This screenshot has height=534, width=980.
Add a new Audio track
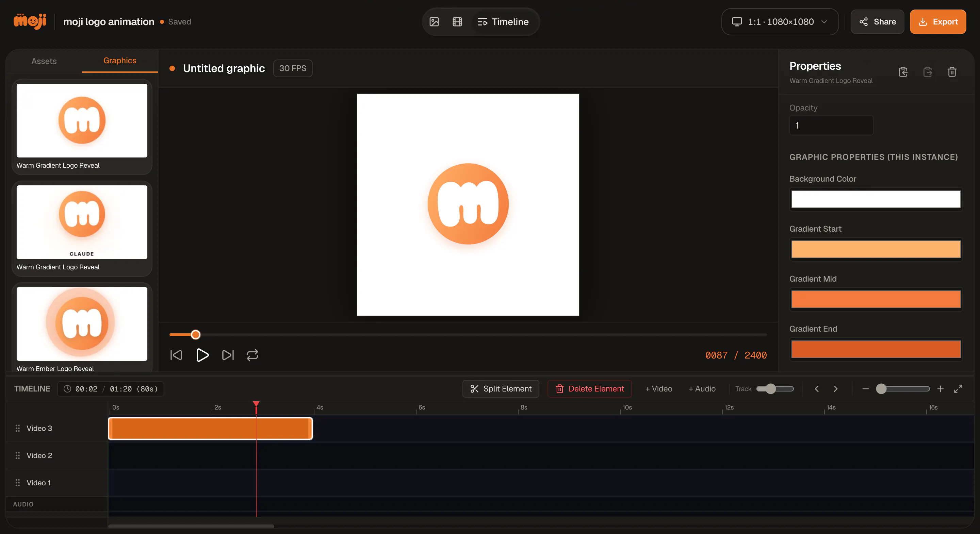pos(702,389)
